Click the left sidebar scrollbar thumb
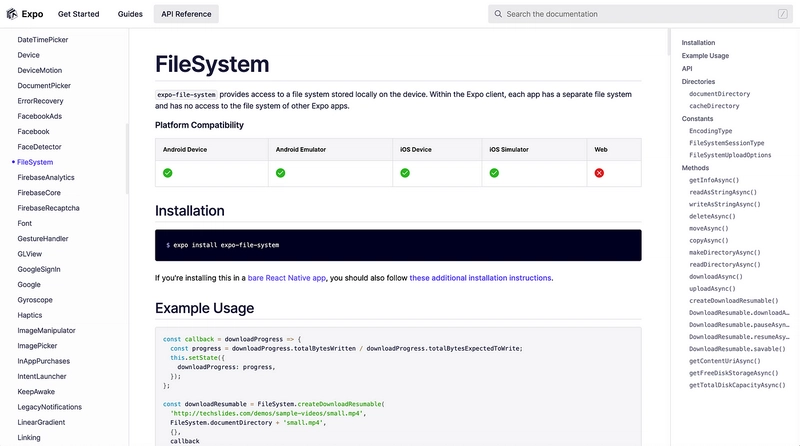 point(127,159)
